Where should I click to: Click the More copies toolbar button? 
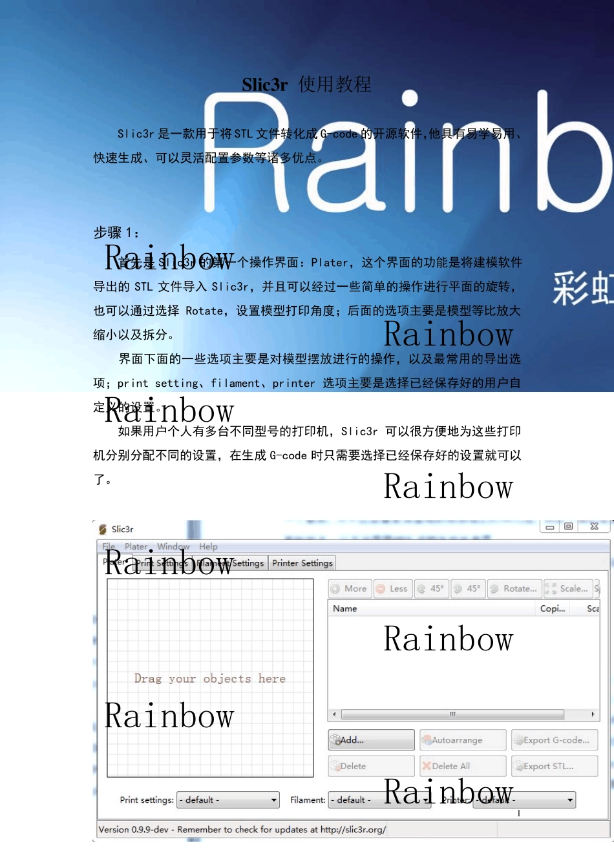(349, 588)
